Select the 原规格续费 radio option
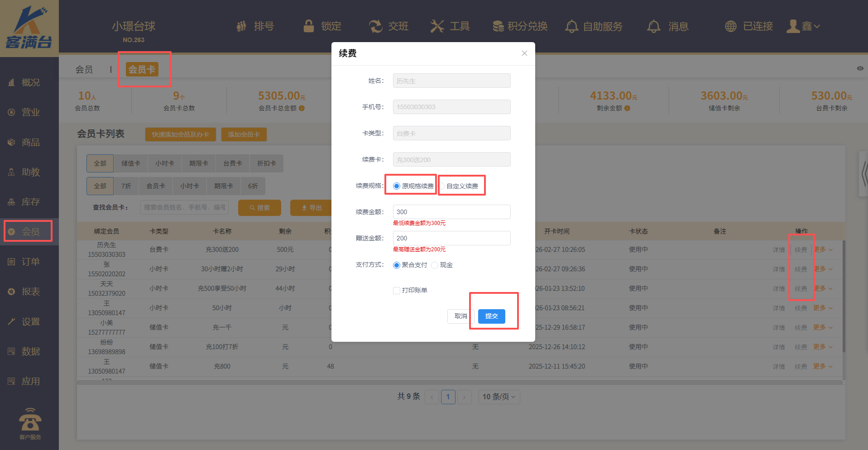 (x=397, y=186)
